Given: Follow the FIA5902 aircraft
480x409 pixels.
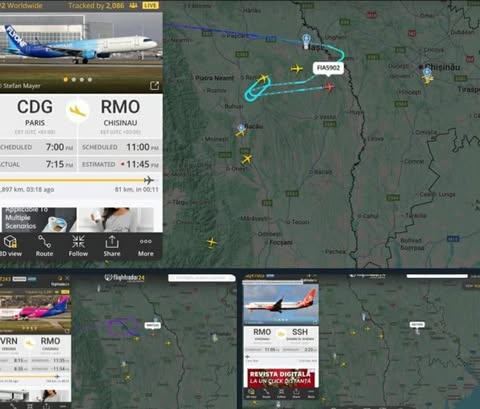Looking at the screenshot, I should (78, 246).
